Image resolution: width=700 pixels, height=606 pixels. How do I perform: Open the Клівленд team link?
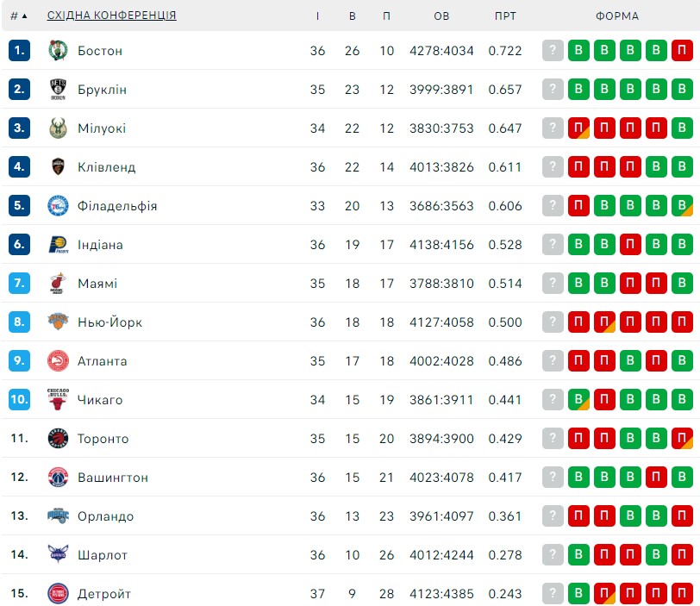(106, 167)
